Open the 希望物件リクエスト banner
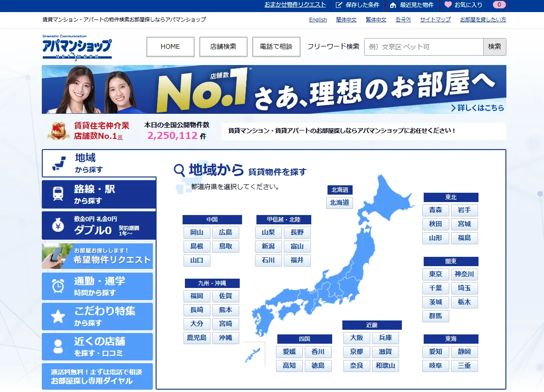Image resolution: width=544 pixels, height=392 pixels. pos(97,256)
